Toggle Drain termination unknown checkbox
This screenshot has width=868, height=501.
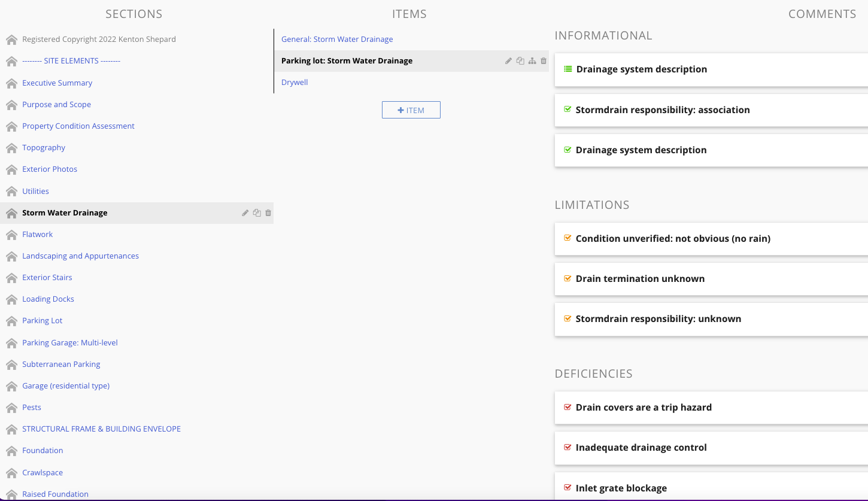click(x=568, y=278)
